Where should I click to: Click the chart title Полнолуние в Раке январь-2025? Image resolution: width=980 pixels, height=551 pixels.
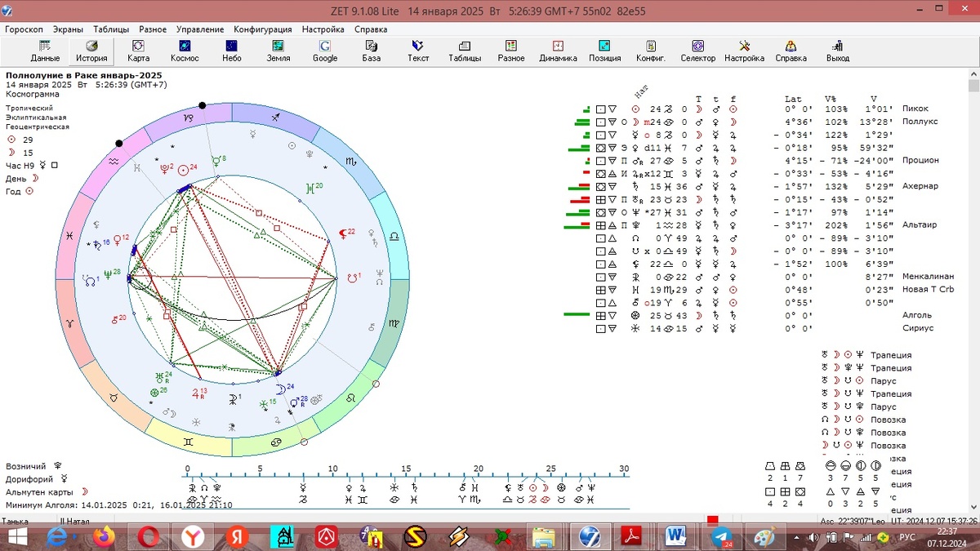pyautogui.click(x=84, y=76)
